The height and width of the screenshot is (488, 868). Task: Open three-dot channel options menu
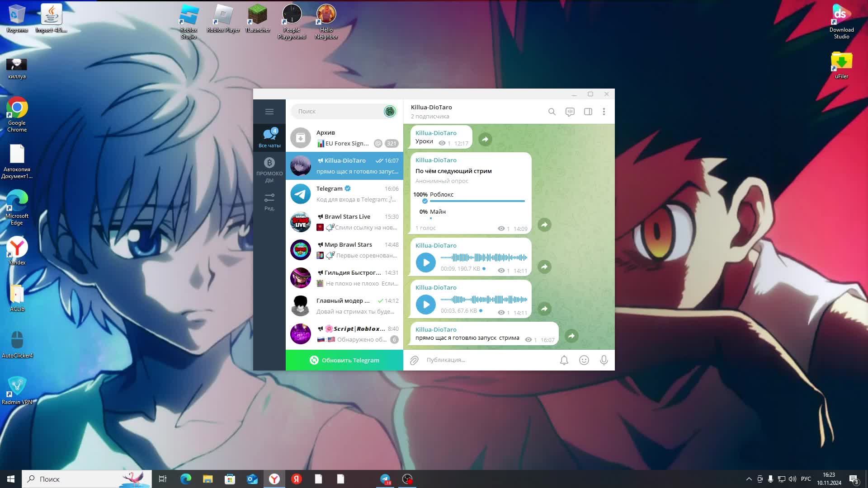(604, 112)
